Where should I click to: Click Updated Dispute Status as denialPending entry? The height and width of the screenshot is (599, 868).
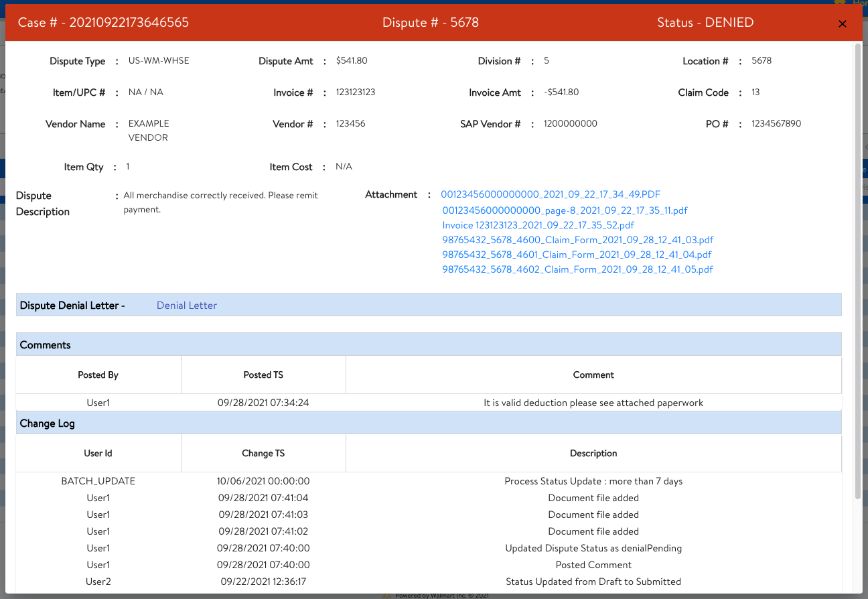[593, 548]
